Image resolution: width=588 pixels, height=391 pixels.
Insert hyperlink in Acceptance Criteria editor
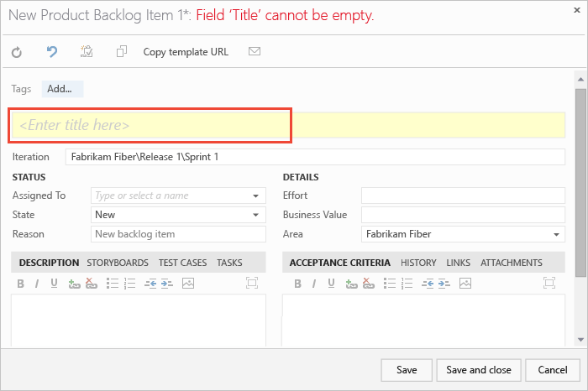[x=351, y=284]
